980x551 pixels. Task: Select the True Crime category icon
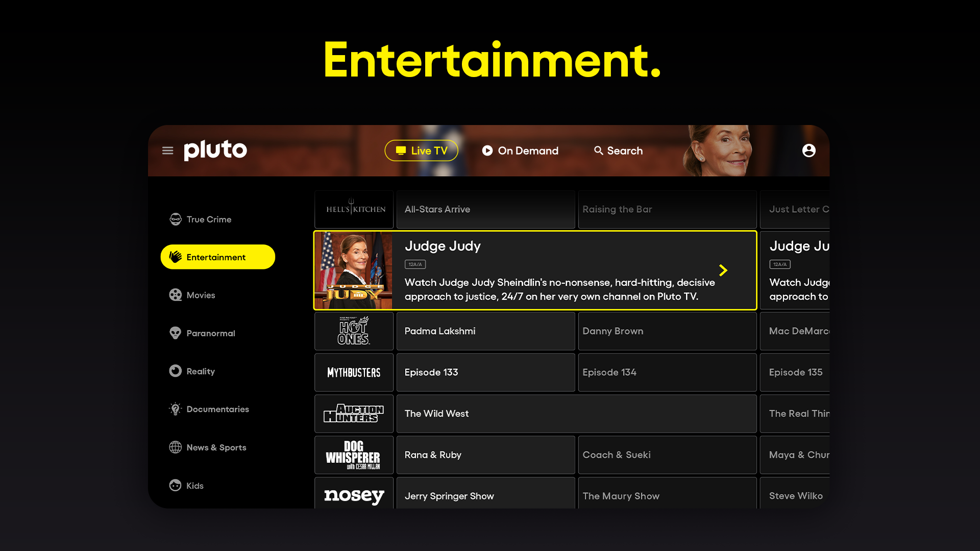tap(175, 219)
